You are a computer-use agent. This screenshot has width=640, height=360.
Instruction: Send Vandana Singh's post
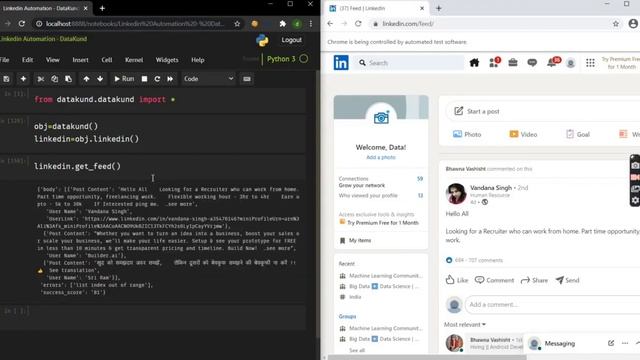[568, 280]
